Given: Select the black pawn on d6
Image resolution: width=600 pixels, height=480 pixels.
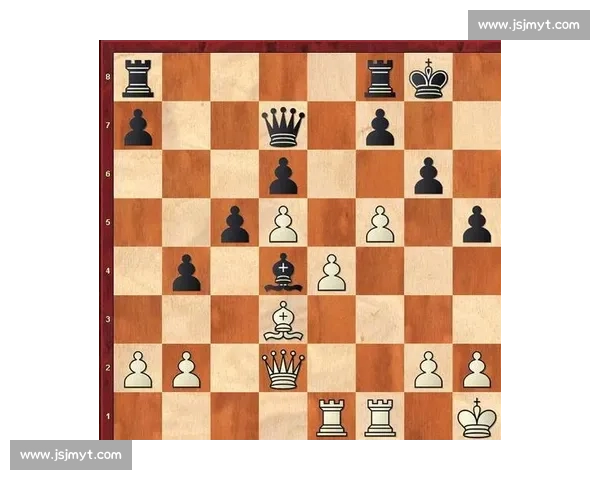Looking at the screenshot, I should [283, 176].
